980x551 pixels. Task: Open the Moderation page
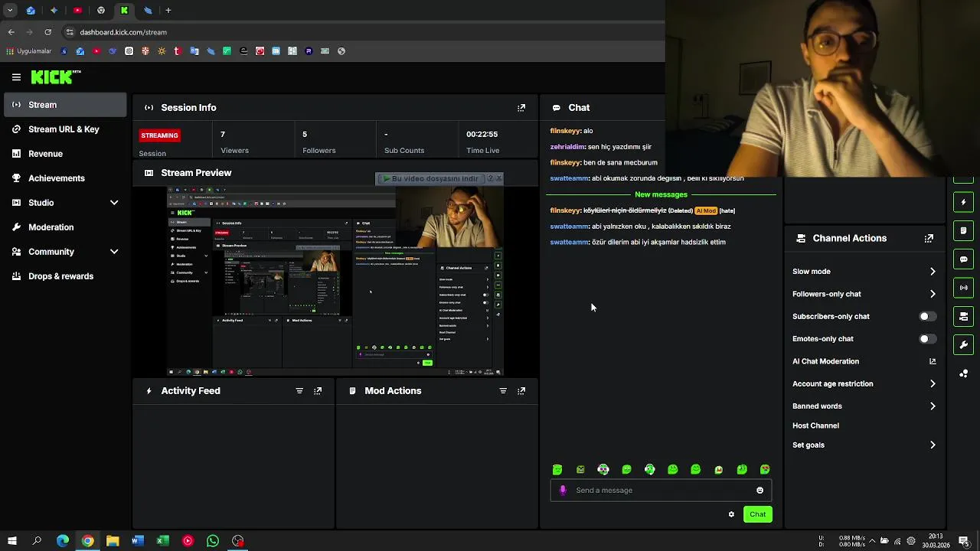(x=65, y=227)
